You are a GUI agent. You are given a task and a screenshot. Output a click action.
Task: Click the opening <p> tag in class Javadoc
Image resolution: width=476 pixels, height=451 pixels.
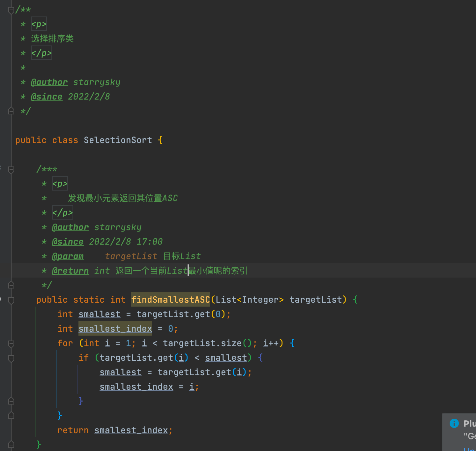point(39,24)
